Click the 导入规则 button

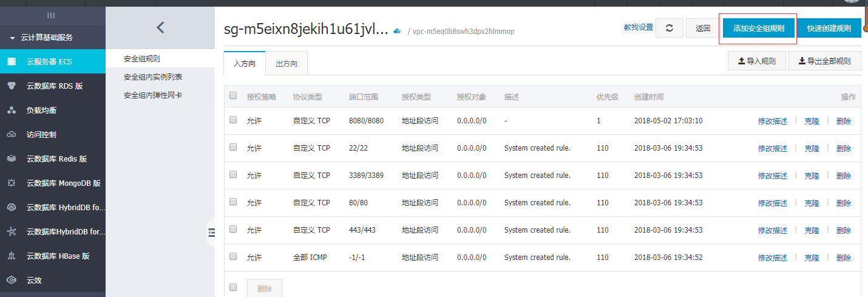pos(756,61)
